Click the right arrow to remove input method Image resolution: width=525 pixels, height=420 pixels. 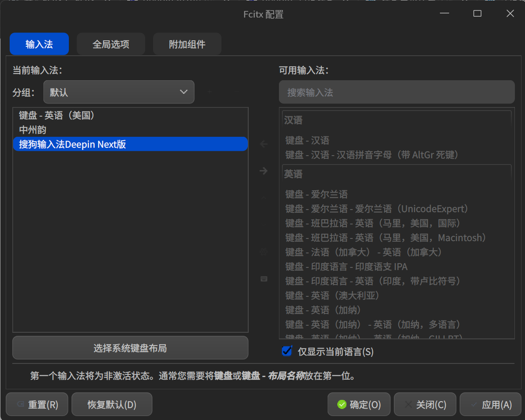(264, 171)
